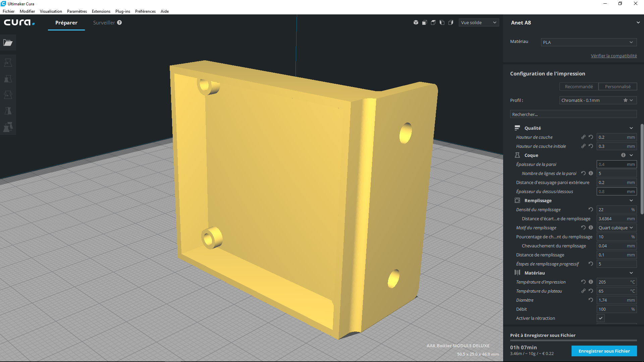Image resolution: width=644 pixels, height=362 pixels.
Task: Reset Diamètre value
Action: 591,300
